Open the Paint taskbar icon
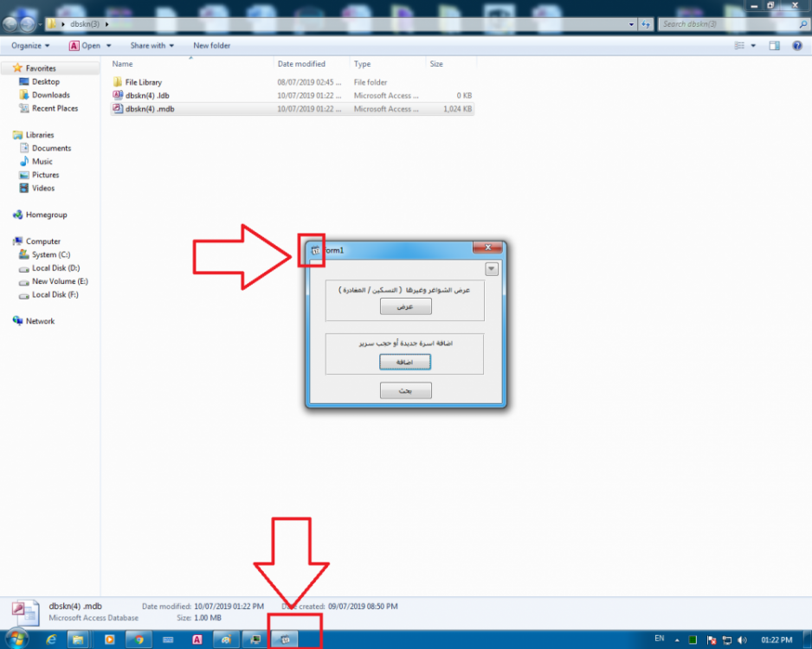Image resolution: width=812 pixels, height=649 pixels. tap(226, 639)
